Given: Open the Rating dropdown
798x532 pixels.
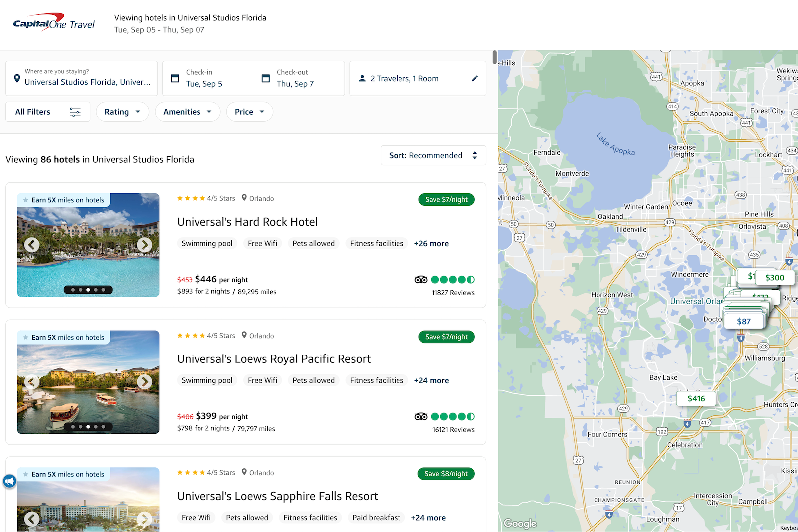Looking at the screenshot, I should [x=122, y=112].
